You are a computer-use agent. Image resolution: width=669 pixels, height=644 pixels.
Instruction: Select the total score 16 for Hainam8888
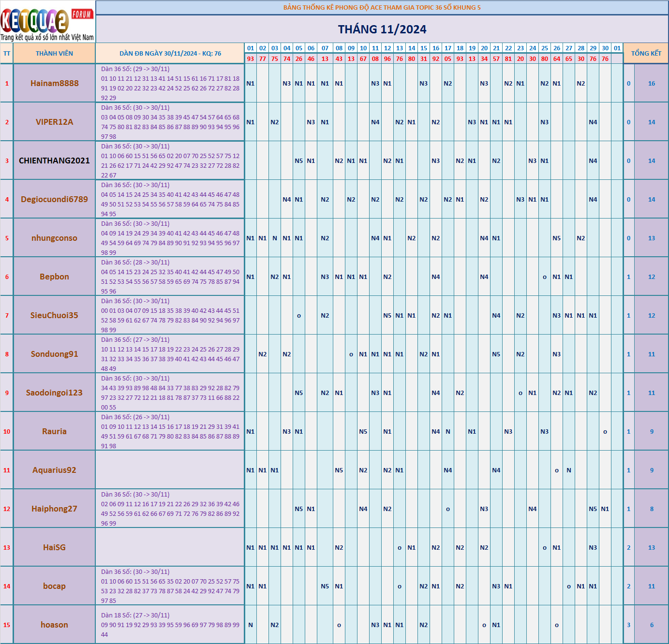651,83
